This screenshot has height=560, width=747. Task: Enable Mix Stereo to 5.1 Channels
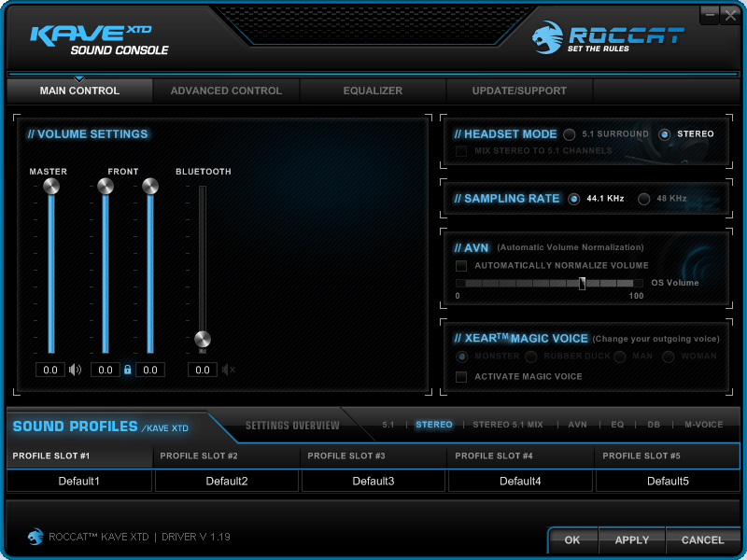point(461,151)
